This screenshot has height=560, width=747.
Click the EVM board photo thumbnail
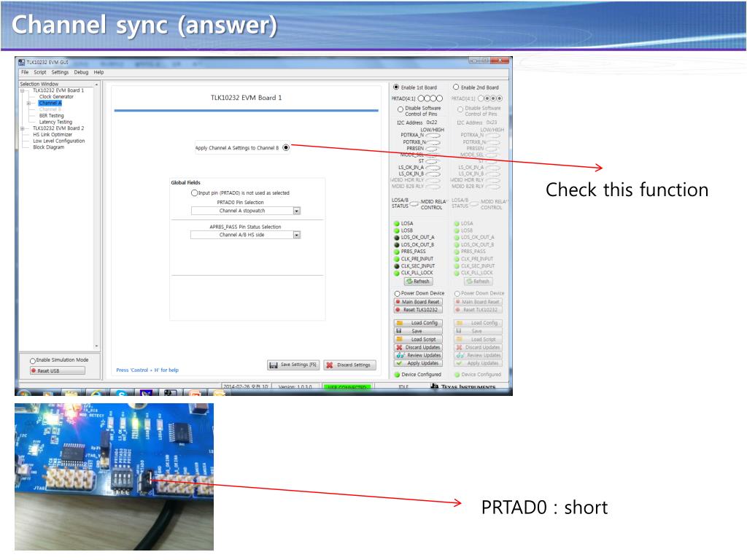click(114, 477)
